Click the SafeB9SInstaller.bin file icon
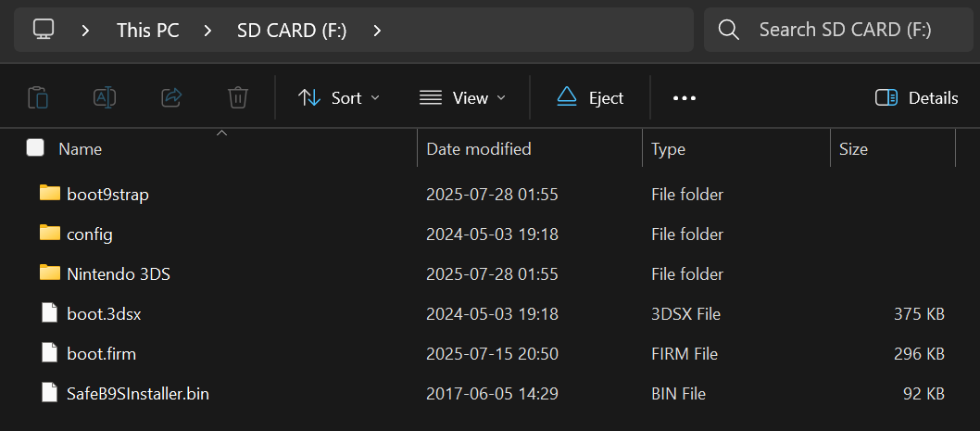 pos(50,393)
